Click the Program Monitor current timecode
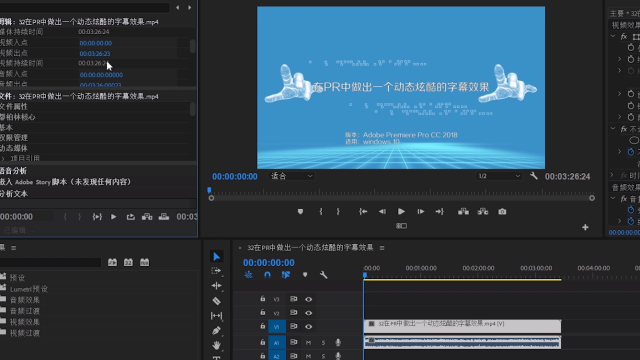The image size is (640, 360). 235,176
